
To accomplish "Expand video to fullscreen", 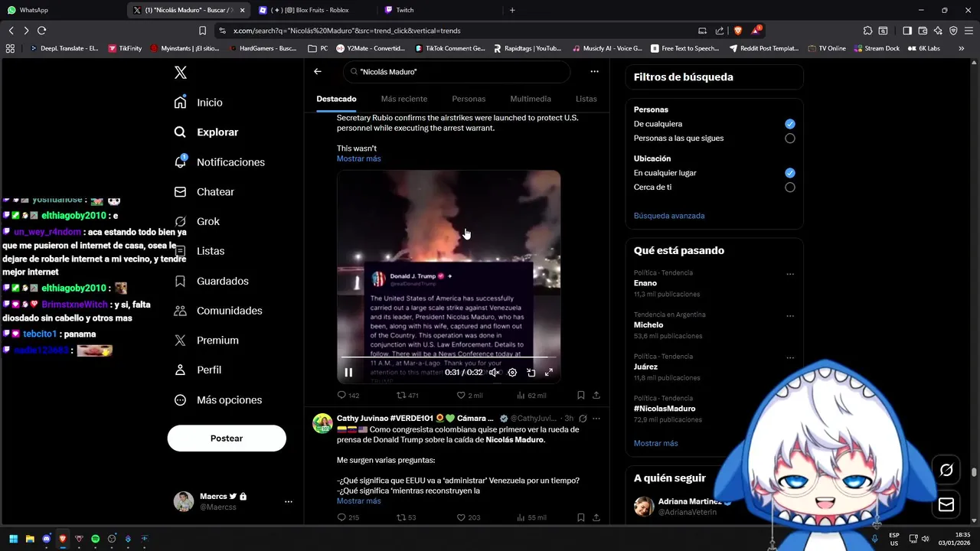I will click(x=549, y=373).
